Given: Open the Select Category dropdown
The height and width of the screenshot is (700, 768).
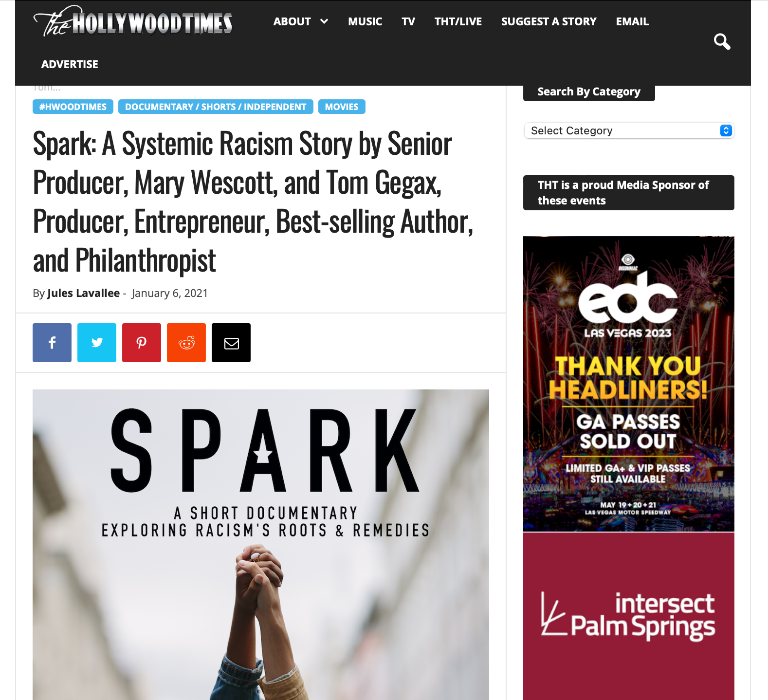Looking at the screenshot, I should (x=629, y=130).
